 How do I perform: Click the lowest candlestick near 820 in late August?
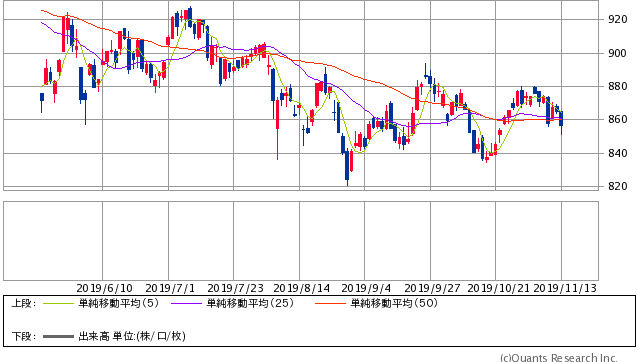[x=347, y=168]
